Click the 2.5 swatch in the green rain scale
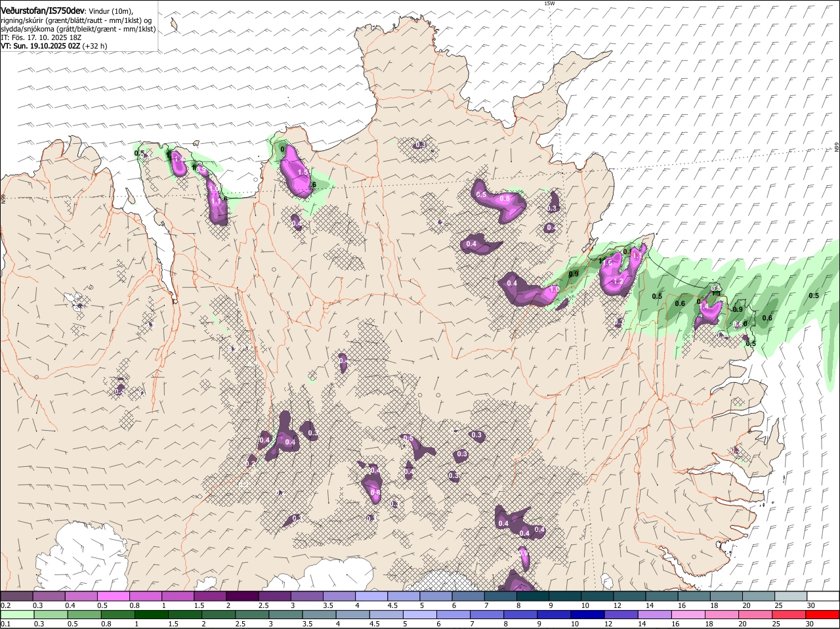 click(x=251, y=615)
